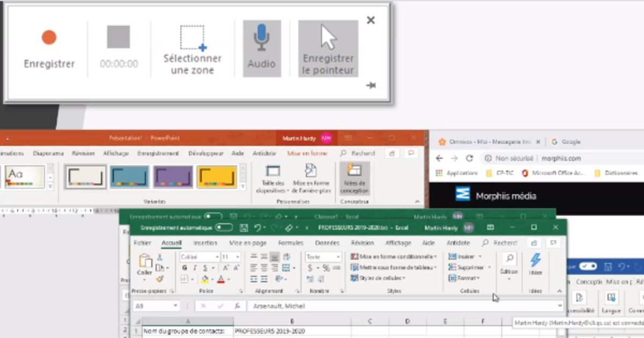Select the purple variant thumbnail in PowerPoint
This screenshot has width=644, height=338.
[x=173, y=177]
